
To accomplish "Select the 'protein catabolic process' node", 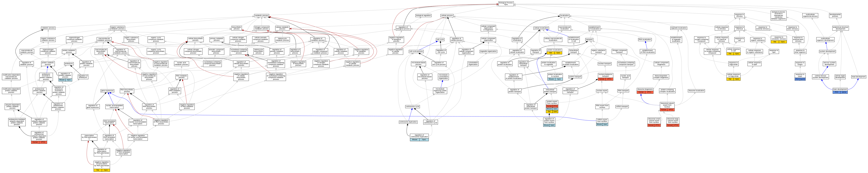I will 48,63.
